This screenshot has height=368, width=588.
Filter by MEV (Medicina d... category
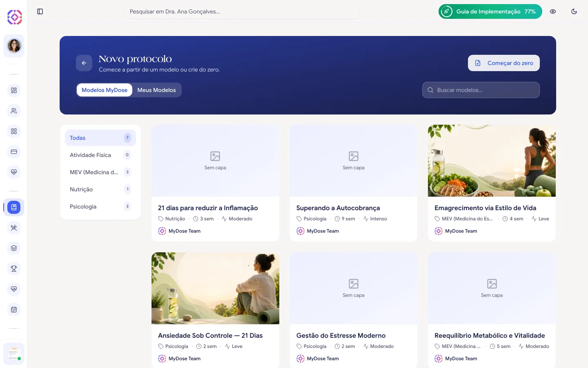pos(100,172)
